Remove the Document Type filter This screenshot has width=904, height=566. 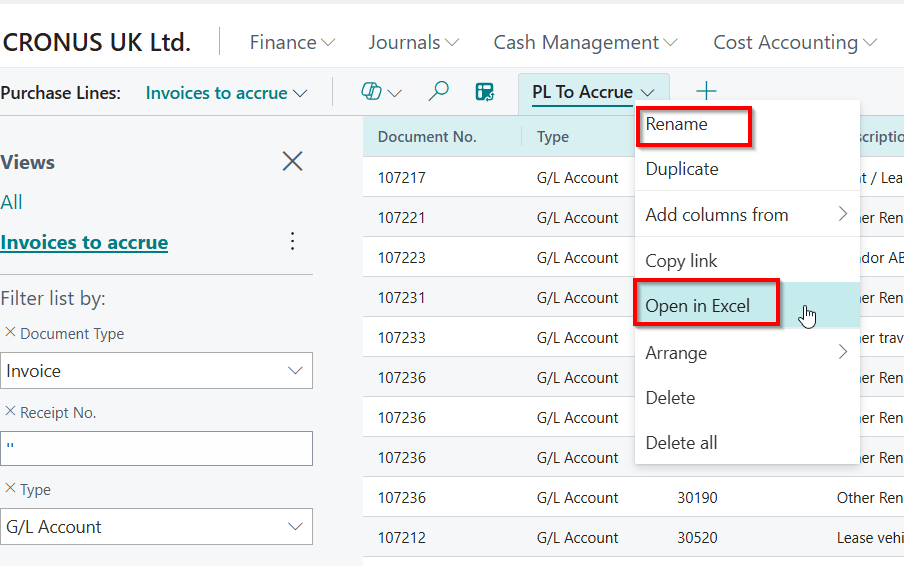(10, 332)
